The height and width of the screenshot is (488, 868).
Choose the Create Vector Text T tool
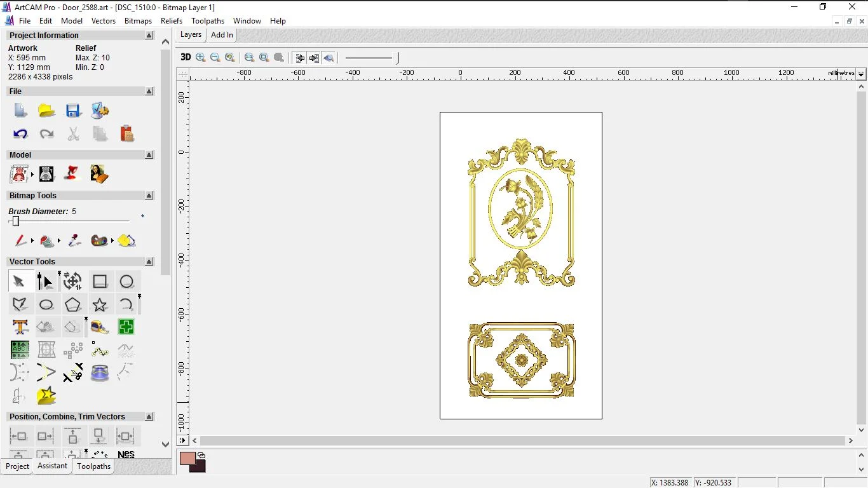click(20, 327)
